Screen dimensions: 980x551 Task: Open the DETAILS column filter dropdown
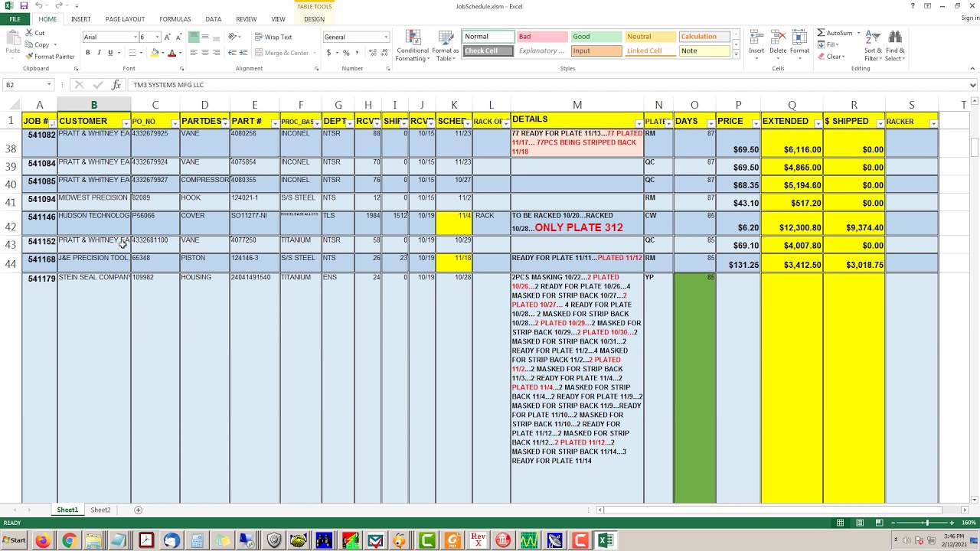click(x=639, y=123)
